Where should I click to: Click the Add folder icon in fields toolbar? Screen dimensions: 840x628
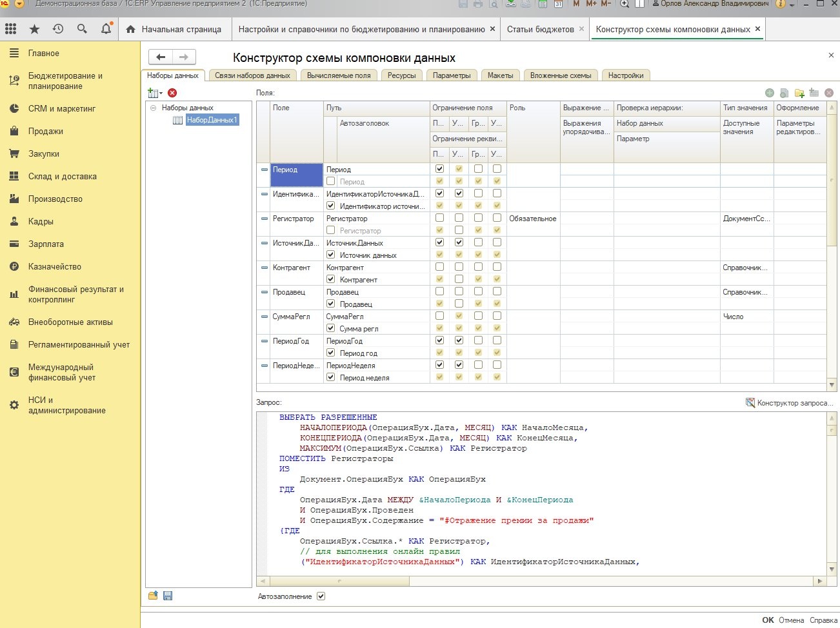click(800, 93)
